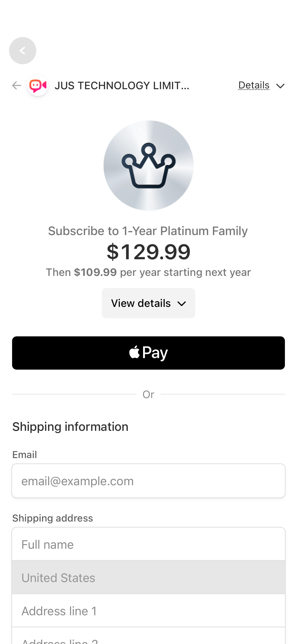
Task: Click the Address line 1 field
Action: [148, 611]
